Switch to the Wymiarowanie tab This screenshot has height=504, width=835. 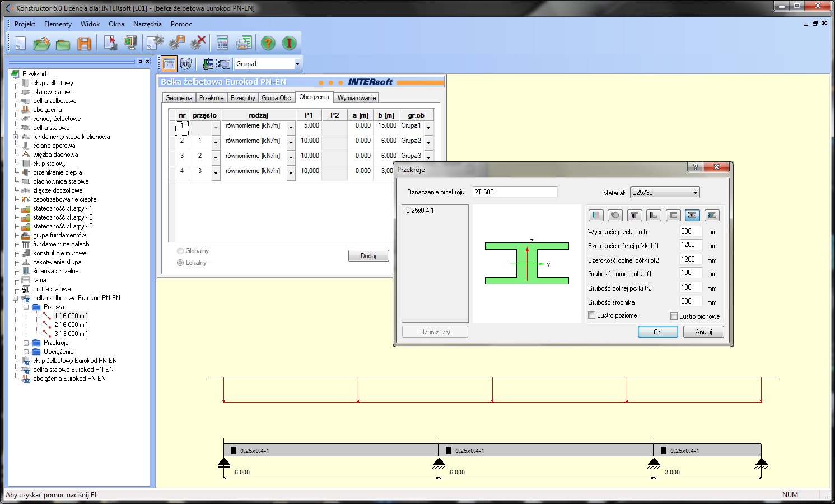pos(357,98)
